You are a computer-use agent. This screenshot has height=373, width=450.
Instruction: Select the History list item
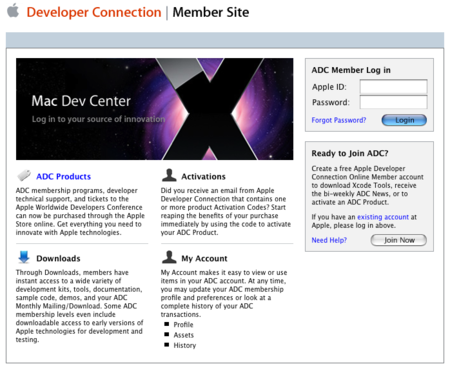click(x=185, y=346)
